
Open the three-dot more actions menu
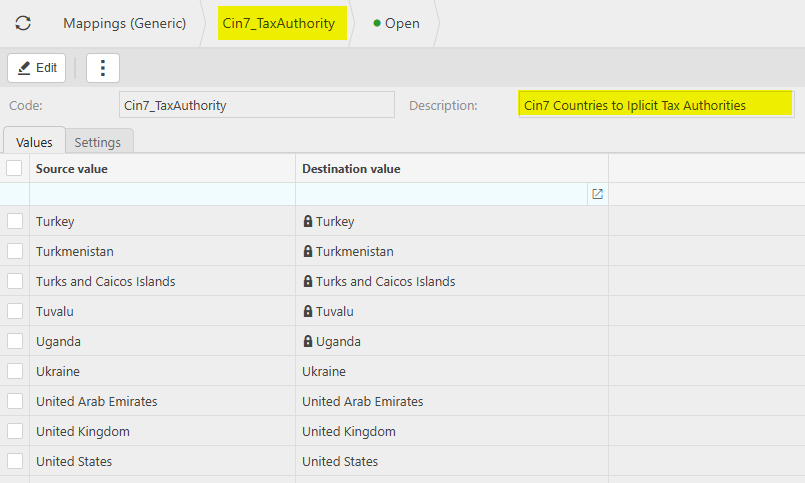pos(103,68)
